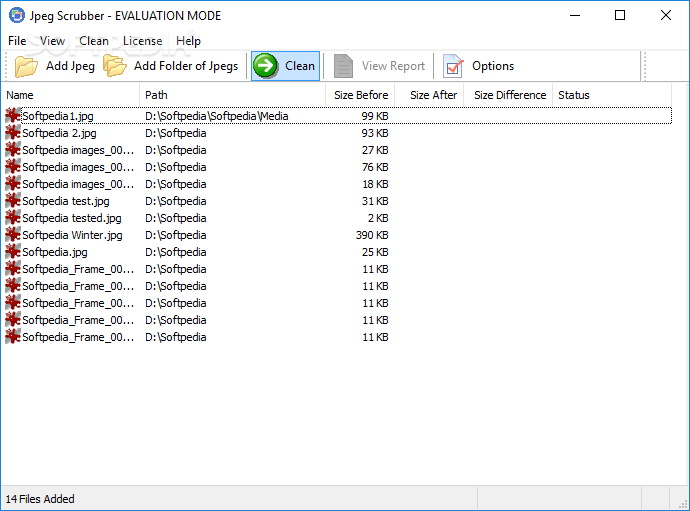
Task: Click the 390 KB size value
Action: 372,235
